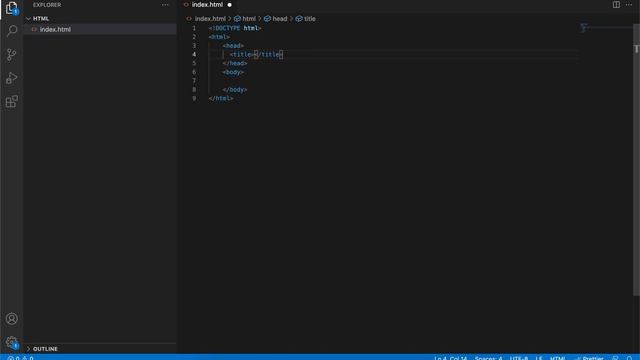The height and width of the screenshot is (360, 640).
Task: Click title breadcrumb item
Action: tap(309, 19)
